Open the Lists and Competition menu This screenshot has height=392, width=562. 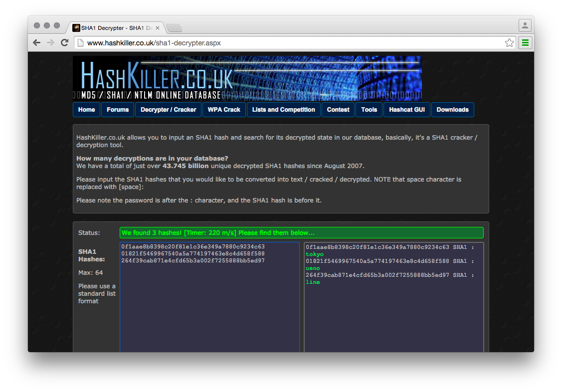pyautogui.click(x=284, y=110)
